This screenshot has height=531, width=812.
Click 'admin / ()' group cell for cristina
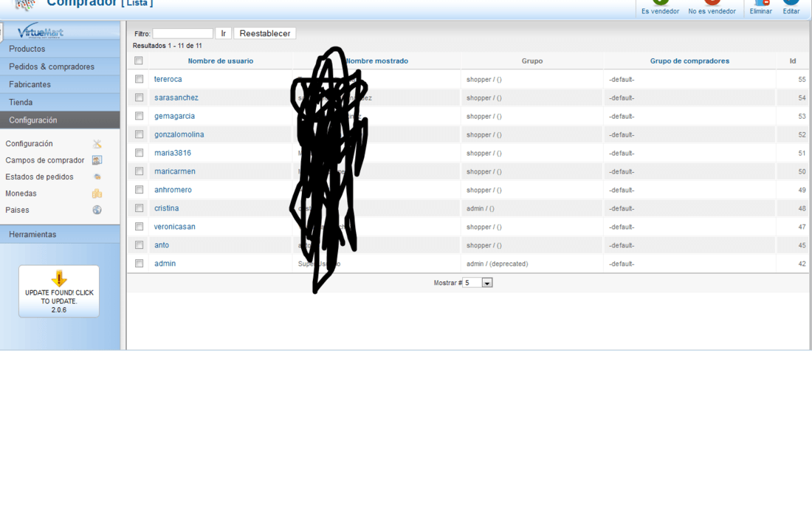[480, 208]
